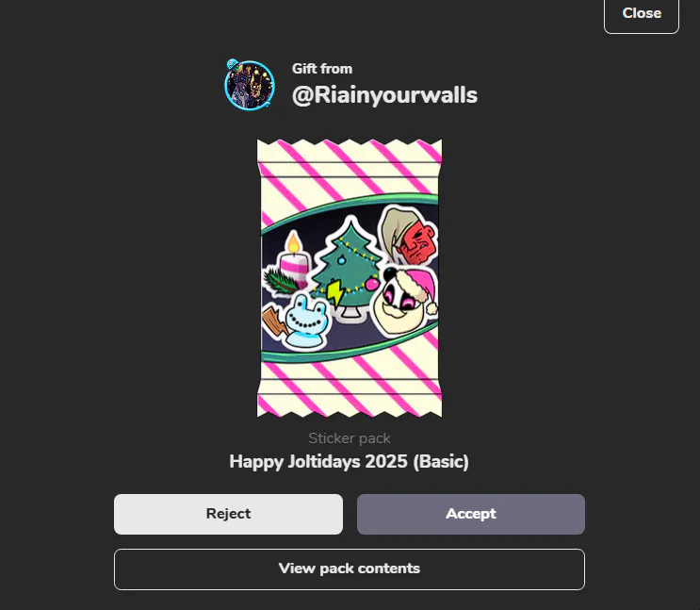Open View pack contents
700x610 pixels.
click(350, 569)
